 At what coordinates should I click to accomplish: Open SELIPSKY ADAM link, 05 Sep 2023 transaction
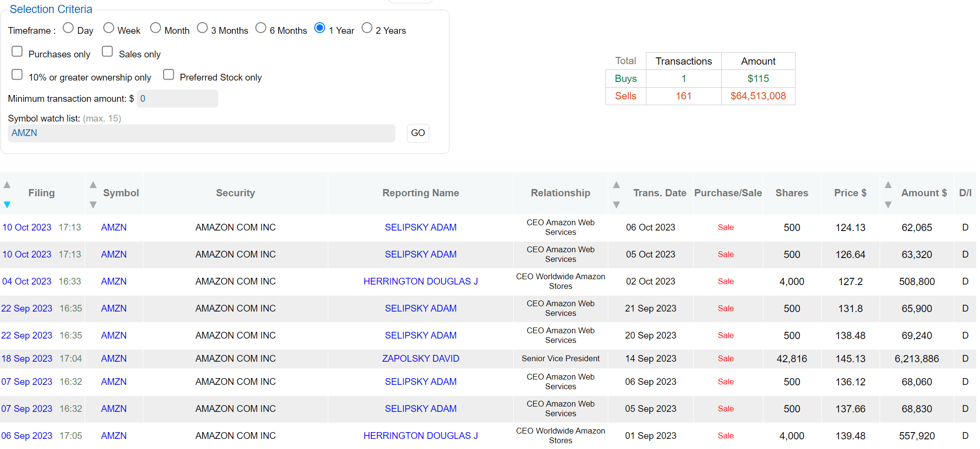point(421,409)
